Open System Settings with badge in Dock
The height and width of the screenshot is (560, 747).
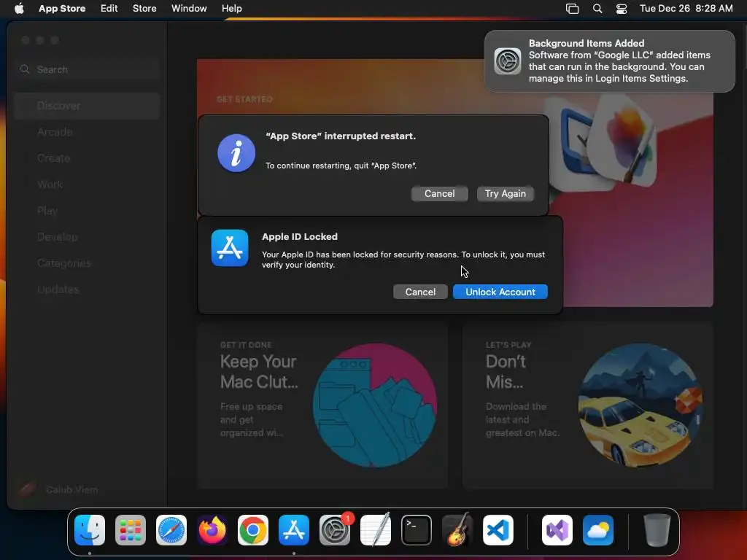[335, 530]
